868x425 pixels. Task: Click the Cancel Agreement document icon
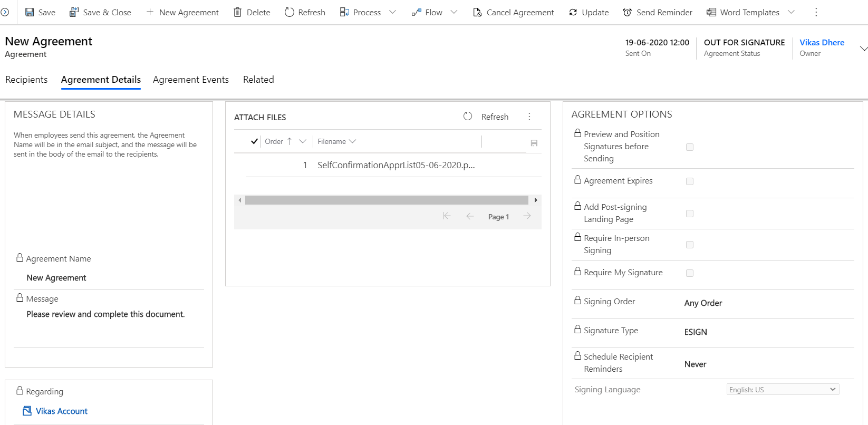pos(477,12)
